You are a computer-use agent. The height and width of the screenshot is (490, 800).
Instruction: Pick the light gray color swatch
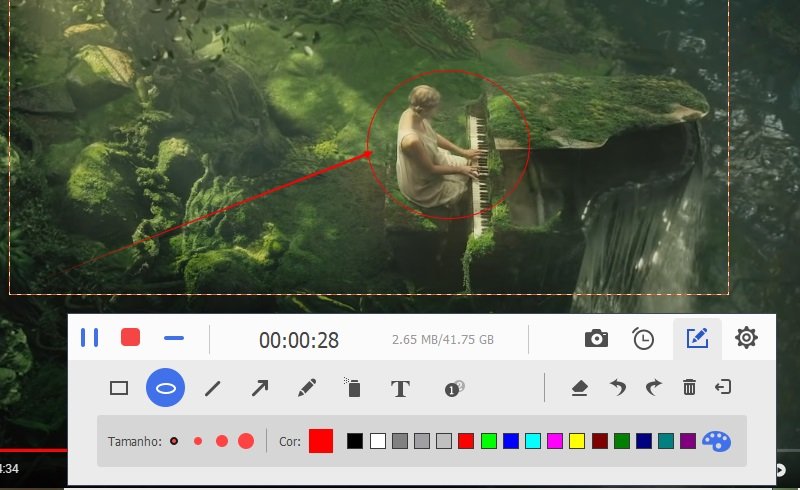tap(444, 441)
